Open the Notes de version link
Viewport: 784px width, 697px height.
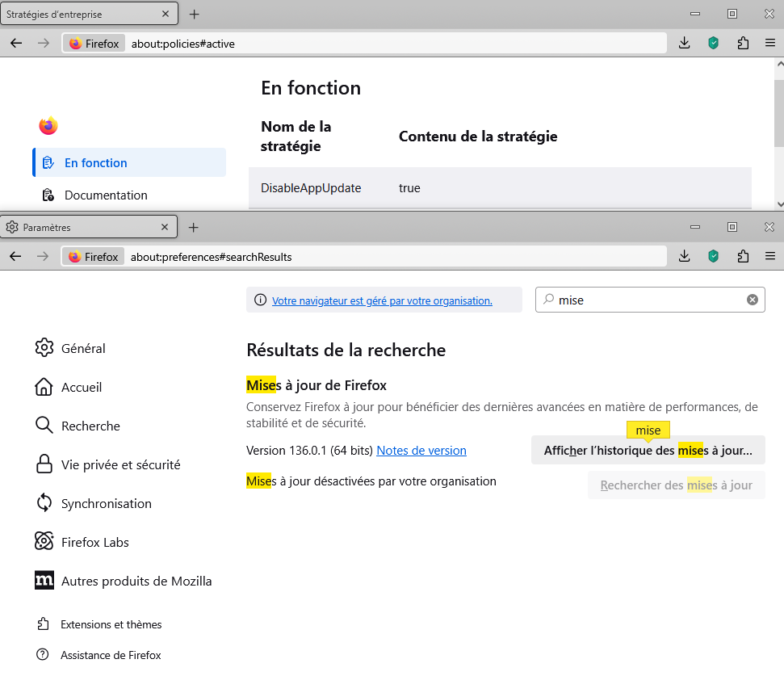coord(421,451)
